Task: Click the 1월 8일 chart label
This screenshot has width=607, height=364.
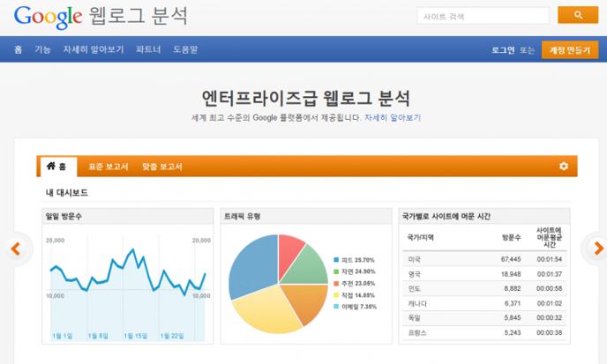Action: click(x=98, y=336)
